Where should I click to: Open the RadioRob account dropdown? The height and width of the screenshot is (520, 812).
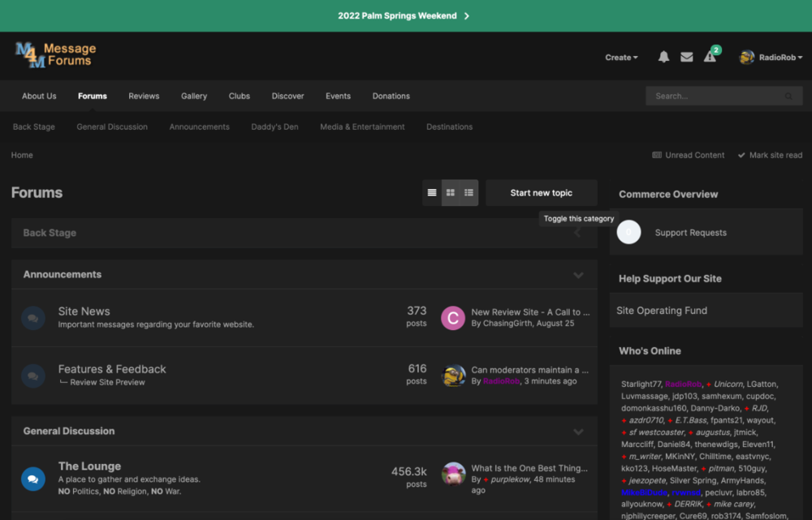(771, 57)
